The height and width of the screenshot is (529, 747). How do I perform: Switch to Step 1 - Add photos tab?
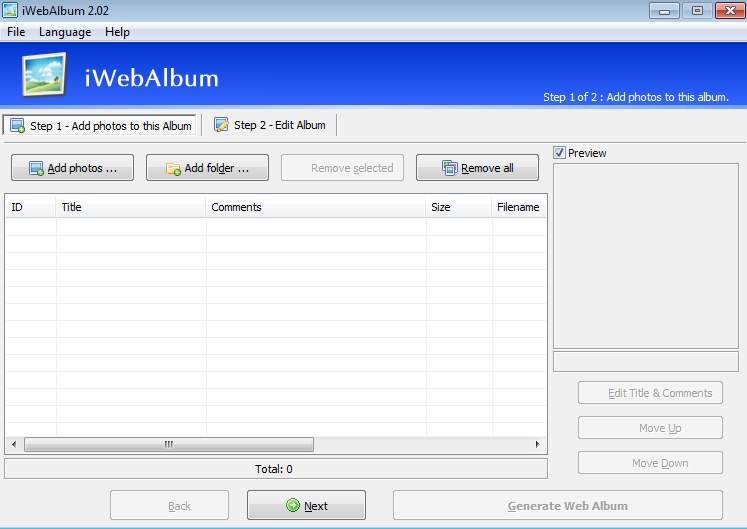[x=100, y=126]
